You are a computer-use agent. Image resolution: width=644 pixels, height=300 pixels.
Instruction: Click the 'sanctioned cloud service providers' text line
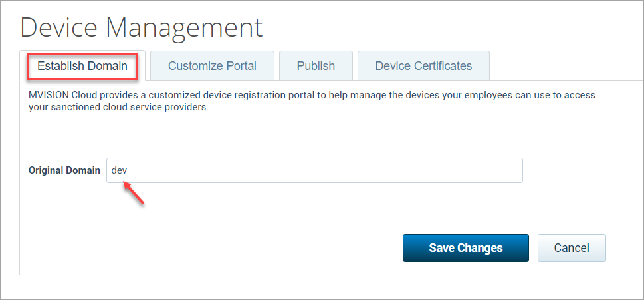pyautogui.click(x=118, y=107)
